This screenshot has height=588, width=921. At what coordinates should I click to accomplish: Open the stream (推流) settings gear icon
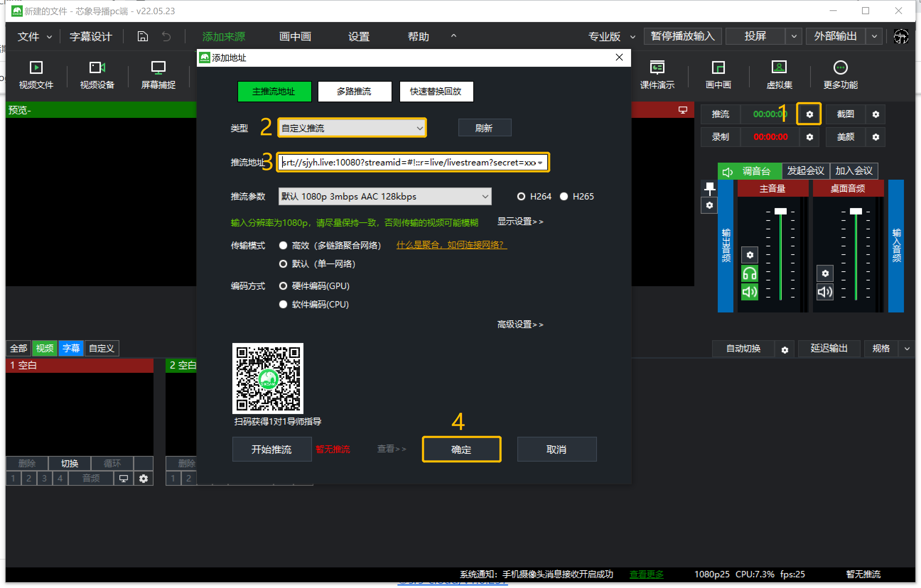pos(809,114)
